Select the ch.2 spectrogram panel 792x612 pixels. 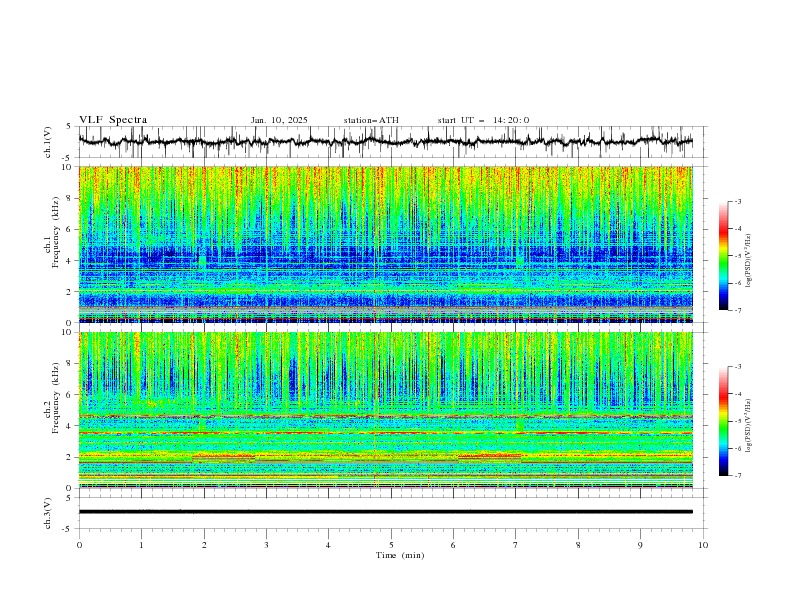click(x=386, y=410)
